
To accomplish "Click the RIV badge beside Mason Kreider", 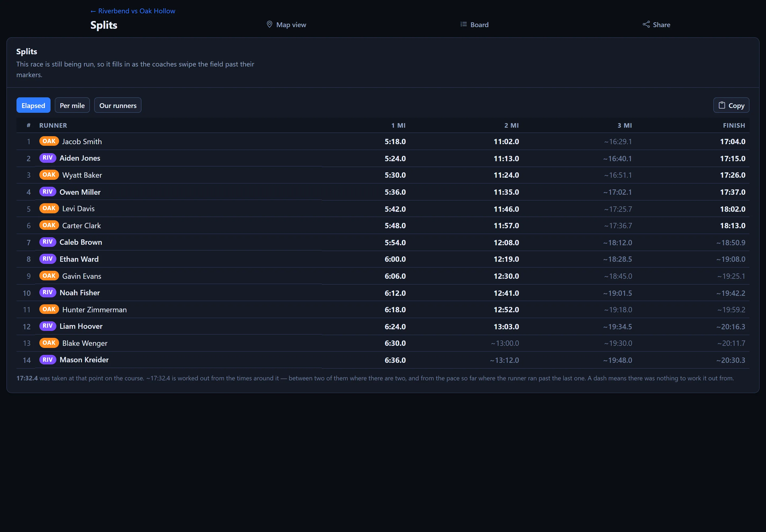I will coord(48,360).
